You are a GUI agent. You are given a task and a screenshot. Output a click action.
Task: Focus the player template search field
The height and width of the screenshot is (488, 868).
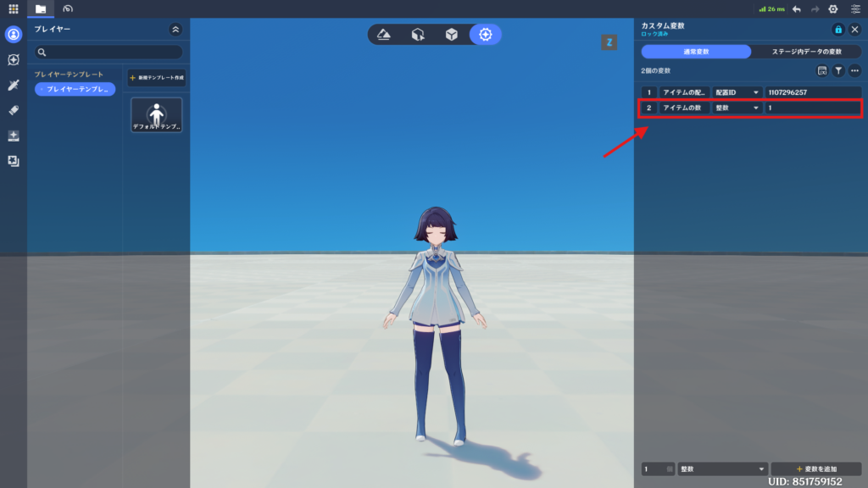coord(108,52)
